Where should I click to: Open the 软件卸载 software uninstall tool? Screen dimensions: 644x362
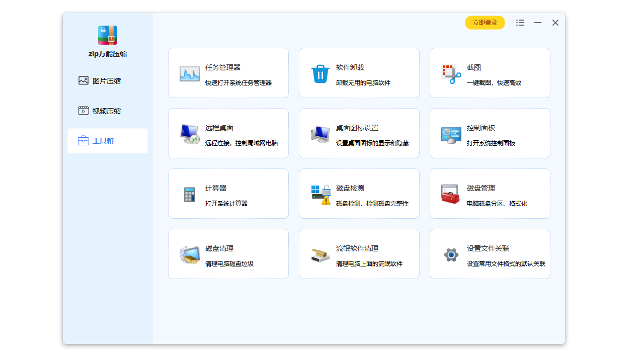(x=359, y=73)
